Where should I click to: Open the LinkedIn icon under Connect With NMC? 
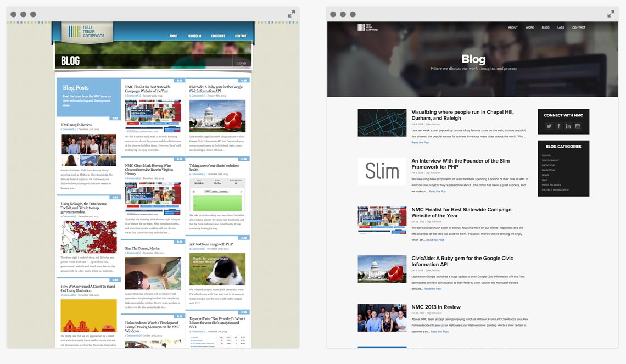(568, 126)
